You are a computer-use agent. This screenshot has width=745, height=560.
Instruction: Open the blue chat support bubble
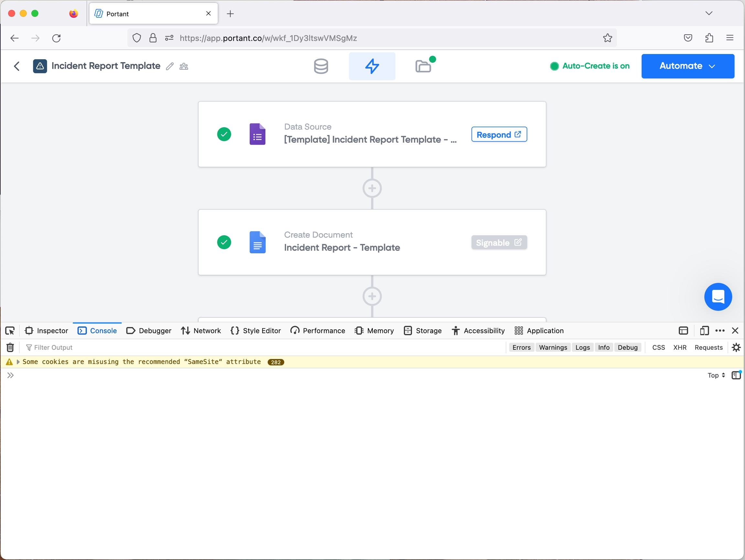click(x=718, y=297)
